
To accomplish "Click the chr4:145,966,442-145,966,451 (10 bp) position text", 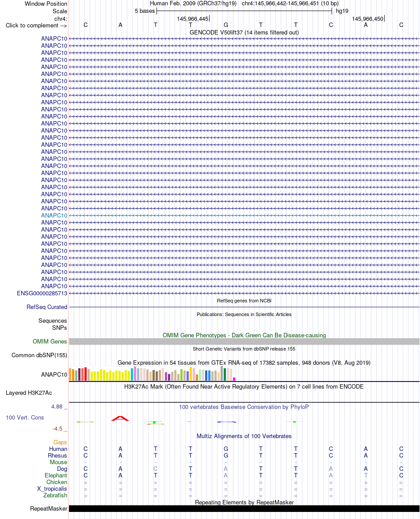I will [x=290, y=3].
